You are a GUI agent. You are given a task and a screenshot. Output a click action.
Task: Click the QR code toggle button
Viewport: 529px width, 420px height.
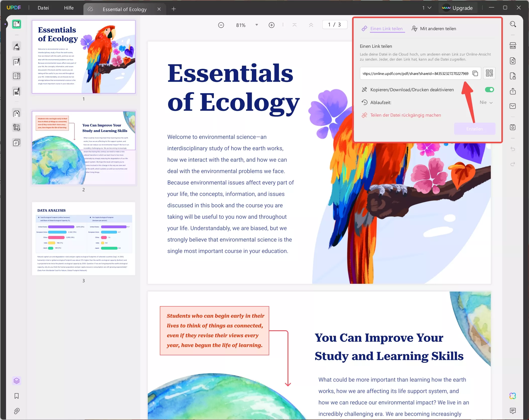489,73
